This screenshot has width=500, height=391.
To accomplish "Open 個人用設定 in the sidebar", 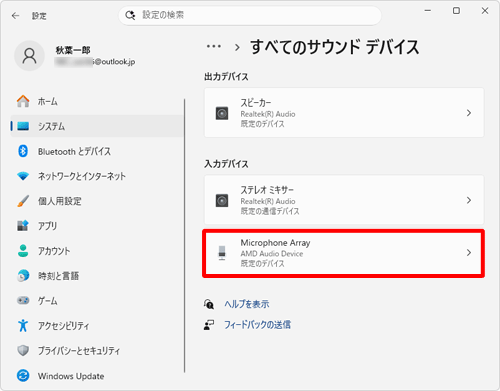I will (97, 201).
